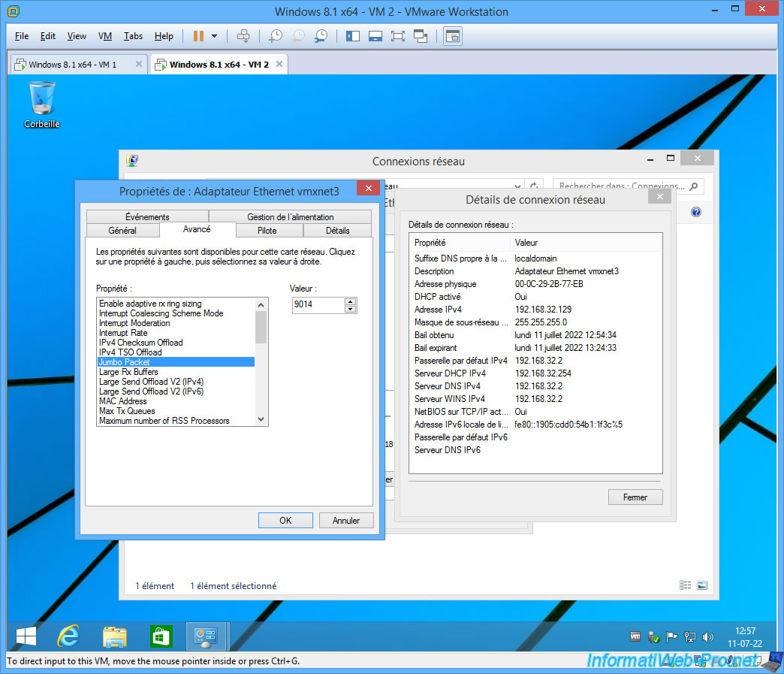Take a snapshot of this virtual machine
The width and height of the screenshot is (784, 674).
tap(276, 36)
